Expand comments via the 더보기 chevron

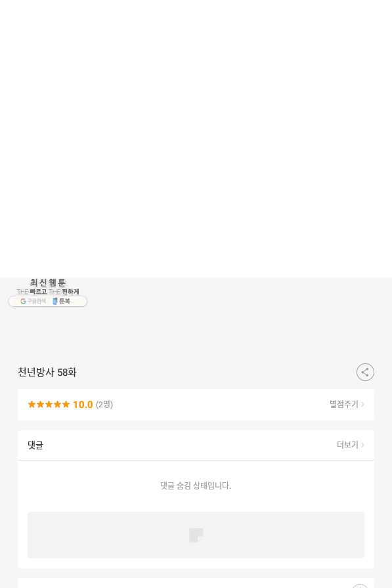point(362,445)
